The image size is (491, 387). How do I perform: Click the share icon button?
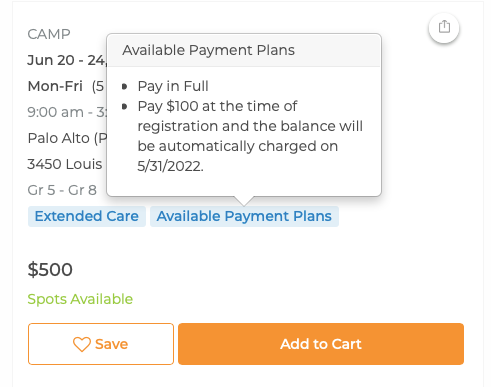coord(444,27)
